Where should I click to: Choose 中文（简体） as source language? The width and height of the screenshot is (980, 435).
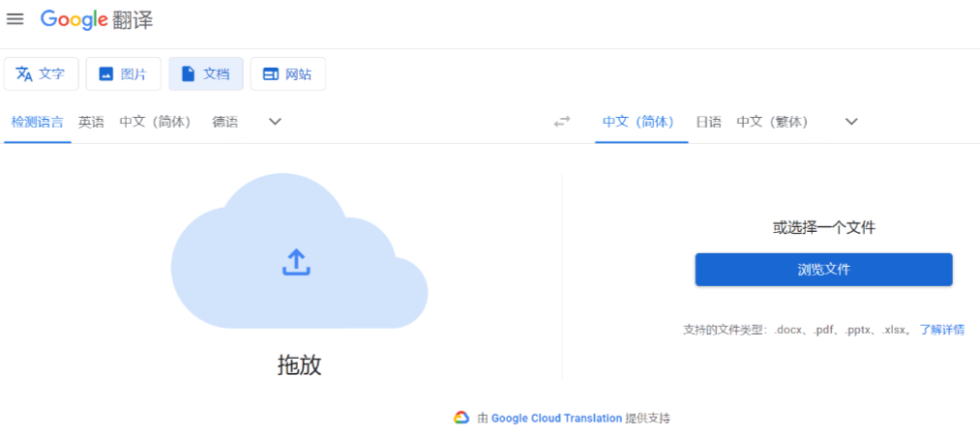(155, 123)
